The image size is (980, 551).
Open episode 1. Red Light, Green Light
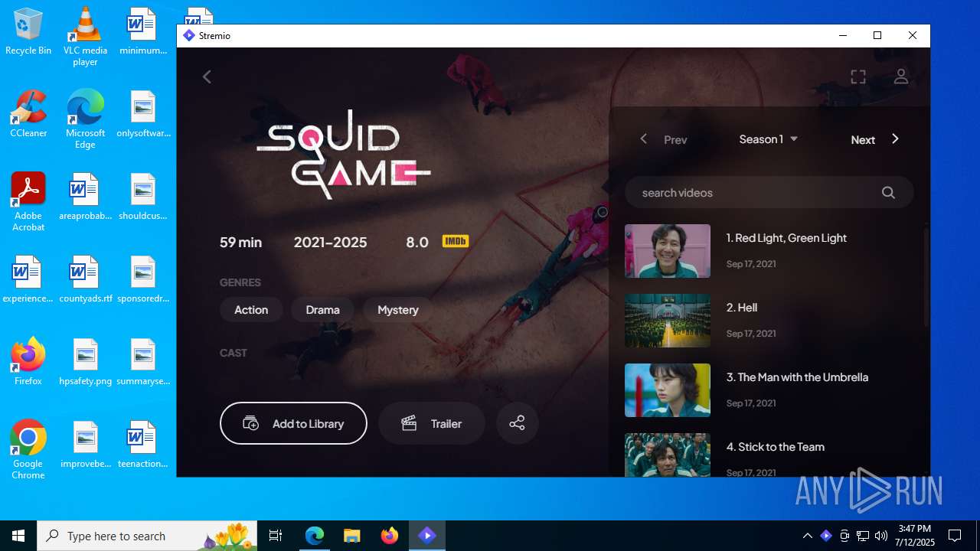click(x=768, y=251)
